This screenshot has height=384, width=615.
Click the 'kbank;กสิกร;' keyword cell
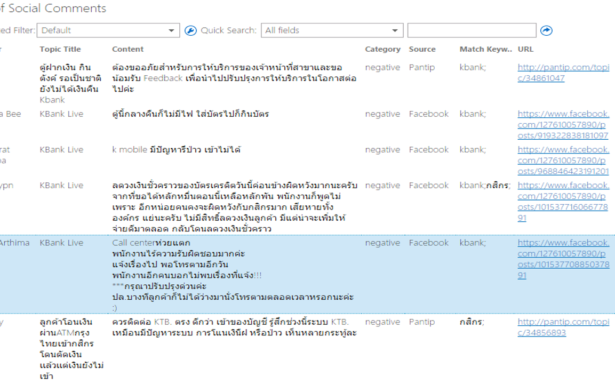[x=485, y=185]
